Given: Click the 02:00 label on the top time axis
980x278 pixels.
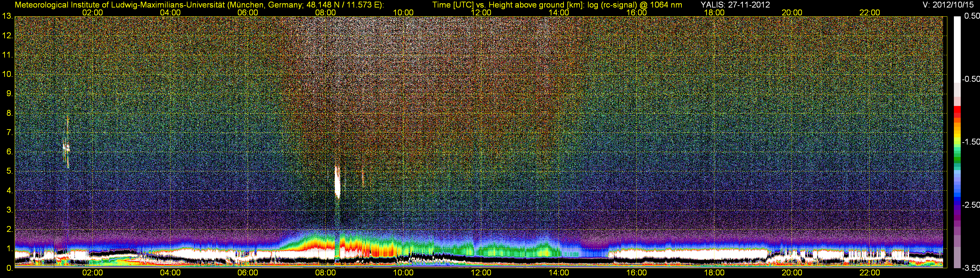Looking at the screenshot, I should 92,12.
